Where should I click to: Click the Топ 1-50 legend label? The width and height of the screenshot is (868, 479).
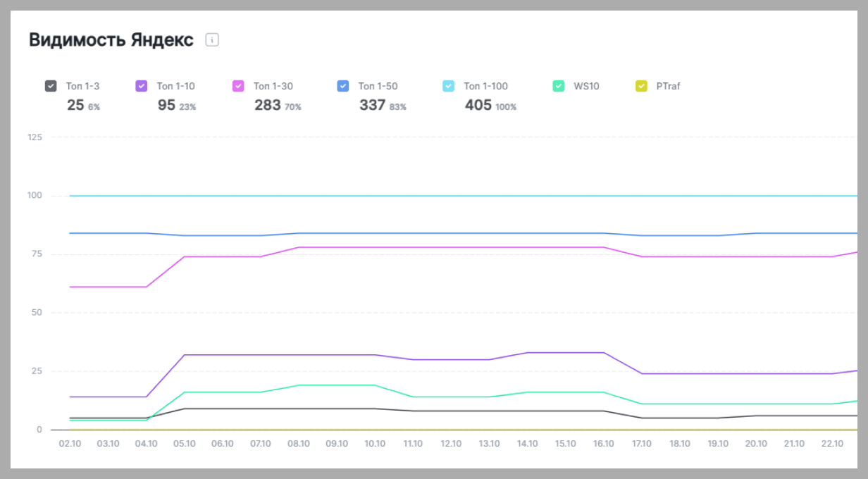click(x=378, y=86)
